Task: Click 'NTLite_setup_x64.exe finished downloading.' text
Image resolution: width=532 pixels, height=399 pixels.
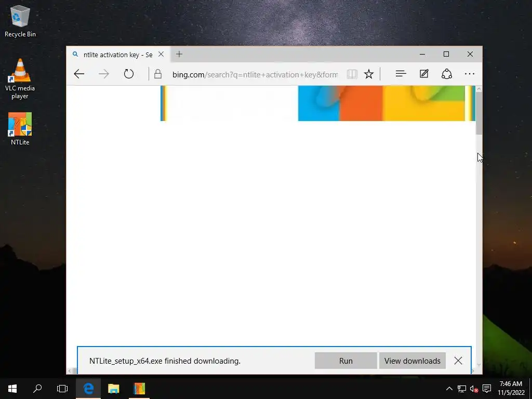Action: tap(165, 361)
